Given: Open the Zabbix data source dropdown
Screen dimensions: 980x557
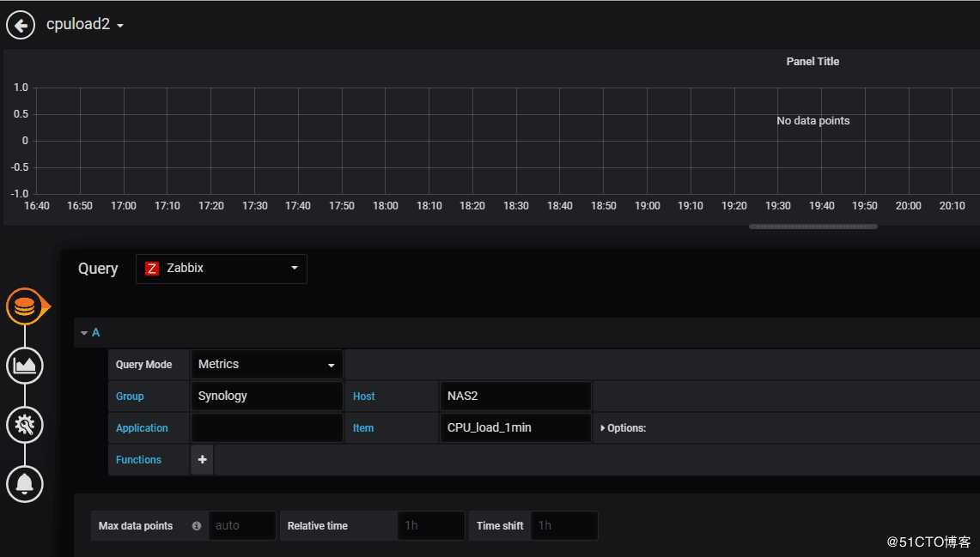Looking at the screenshot, I should (222, 269).
